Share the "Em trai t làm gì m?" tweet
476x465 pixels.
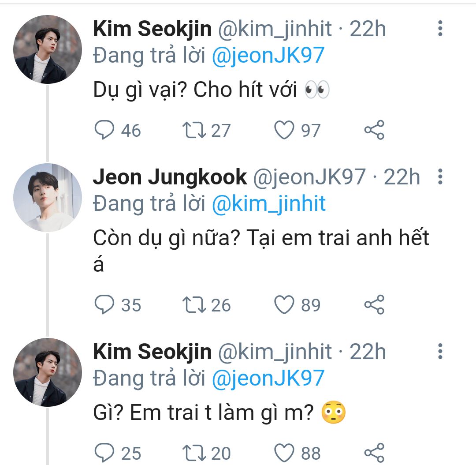(x=374, y=453)
